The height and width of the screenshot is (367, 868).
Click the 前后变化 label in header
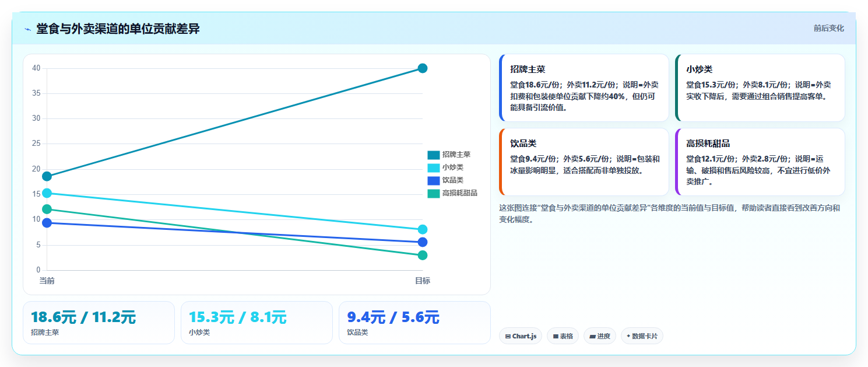pos(828,28)
